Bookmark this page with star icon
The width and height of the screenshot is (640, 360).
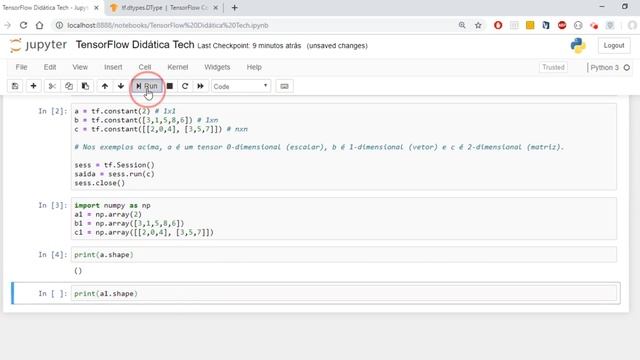tap(478, 25)
